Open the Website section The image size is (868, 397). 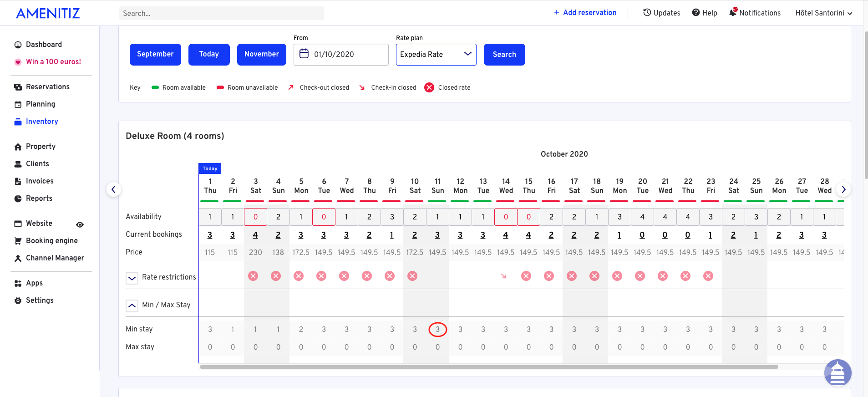(x=39, y=223)
